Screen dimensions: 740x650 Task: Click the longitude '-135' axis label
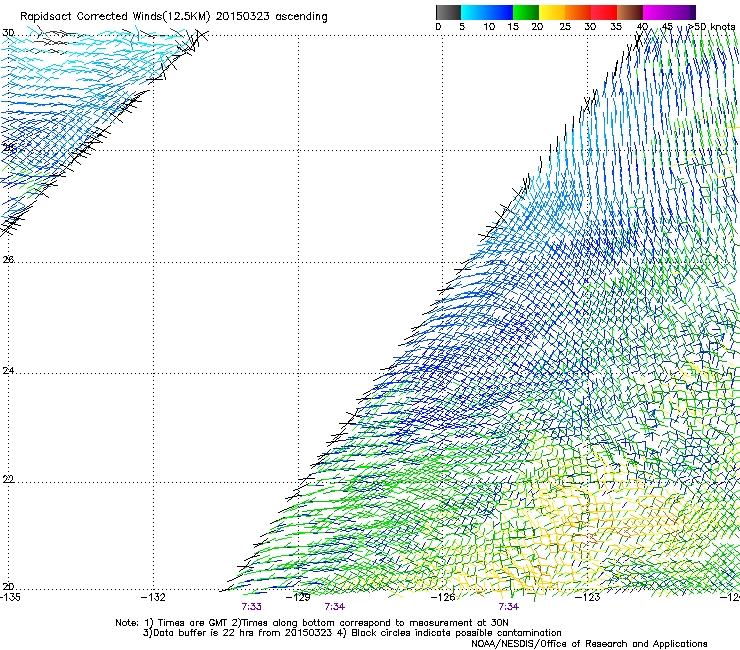click(10, 597)
